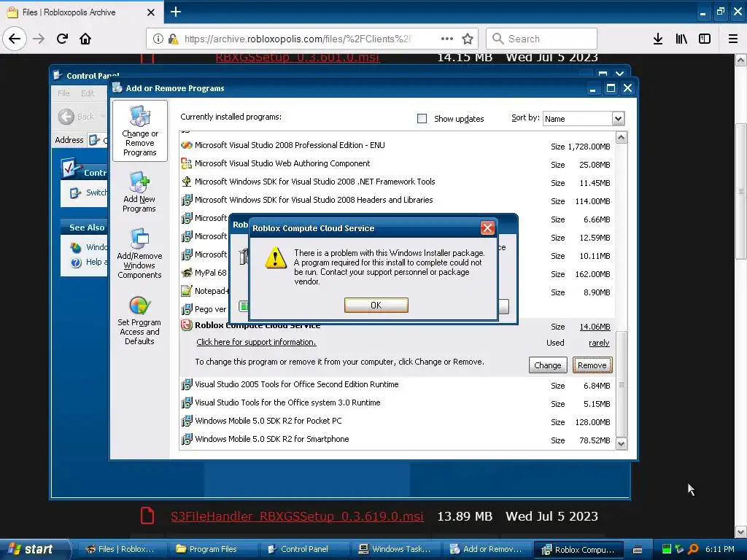747x560 pixels.
Task: Select the Roblox Compute Cloud Service icon
Action: click(x=186, y=325)
